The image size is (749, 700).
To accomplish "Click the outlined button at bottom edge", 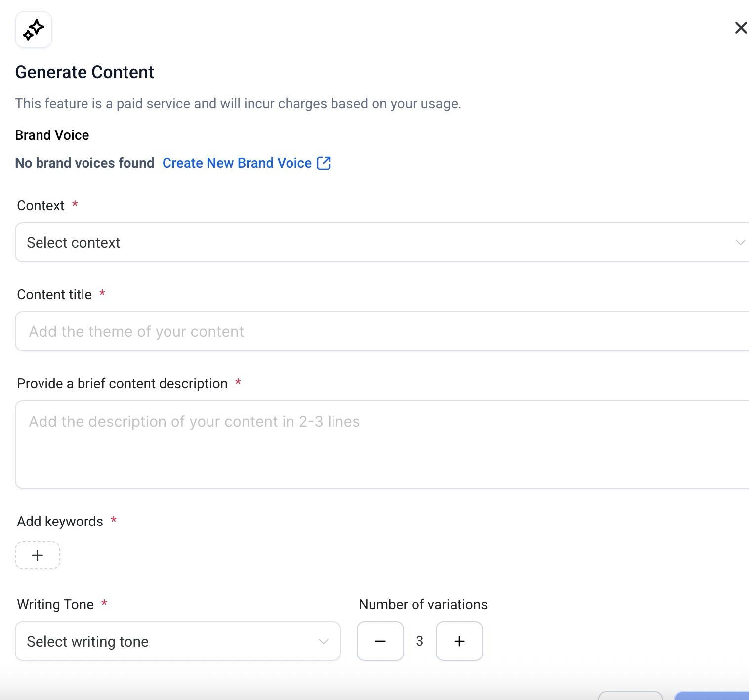I will tap(630, 696).
